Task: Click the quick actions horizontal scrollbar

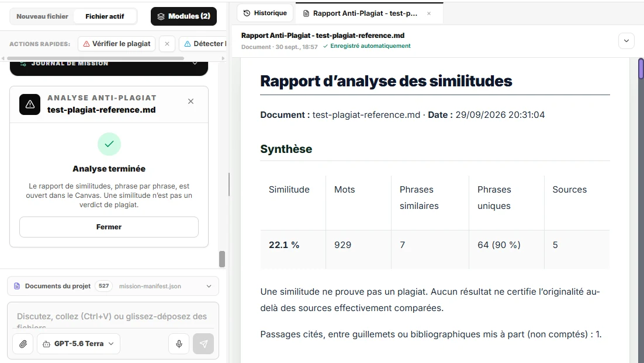Action: click(95, 58)
